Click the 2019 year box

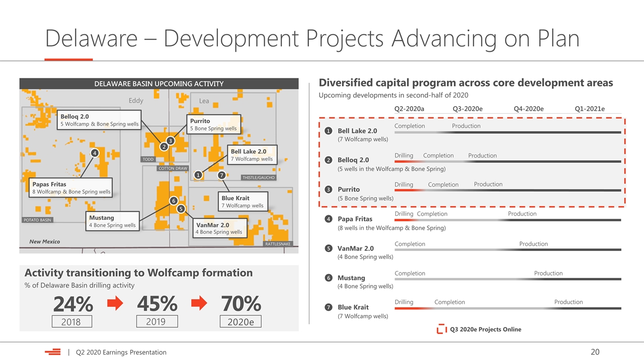[157, 321]
